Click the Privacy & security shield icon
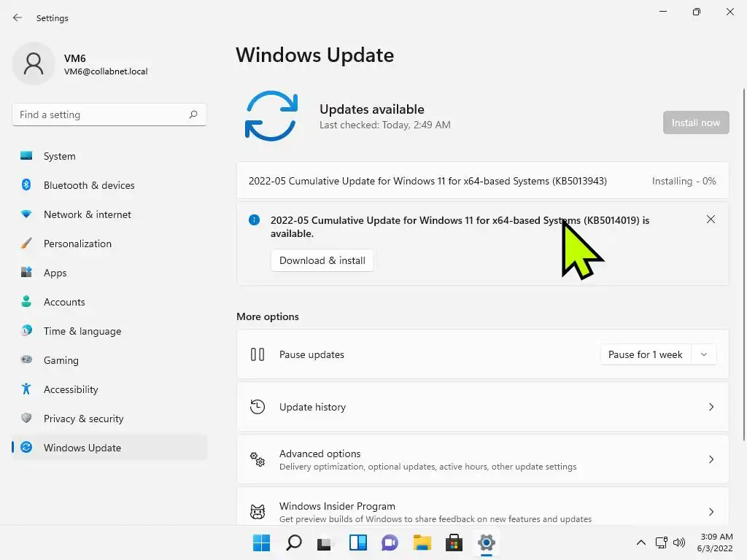Image resolution: width=747 pixels, height=560 pixels. coord(26,418)
